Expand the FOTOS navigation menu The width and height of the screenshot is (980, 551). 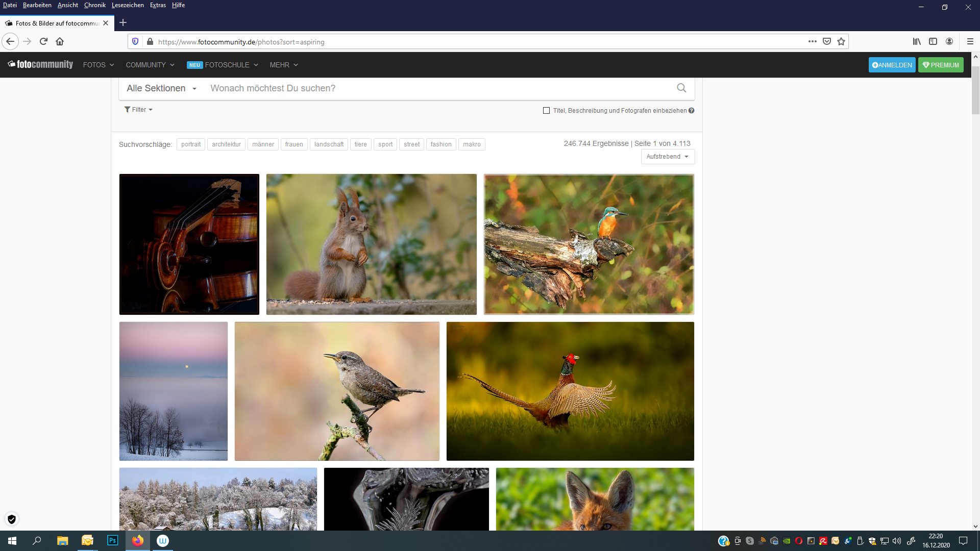pos(99,65)
